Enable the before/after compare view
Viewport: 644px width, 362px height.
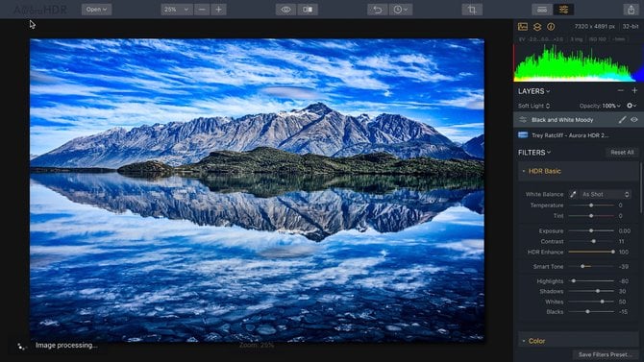pos(308,10)
